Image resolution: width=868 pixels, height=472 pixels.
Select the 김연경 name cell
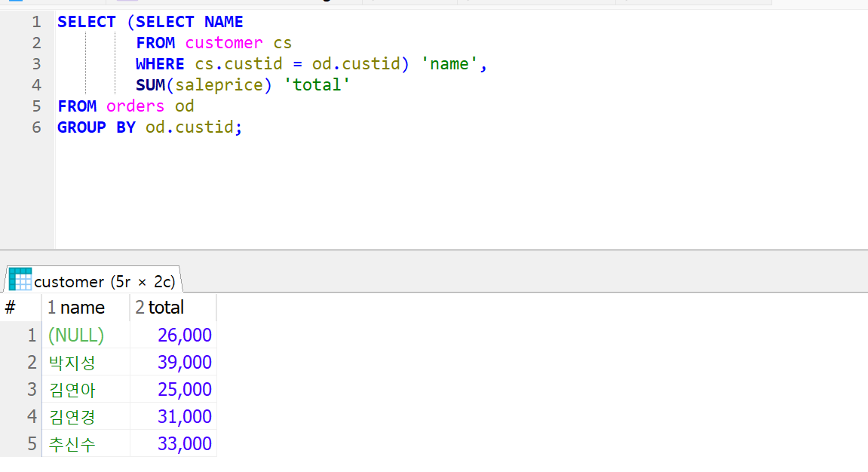tap(86, 417)
